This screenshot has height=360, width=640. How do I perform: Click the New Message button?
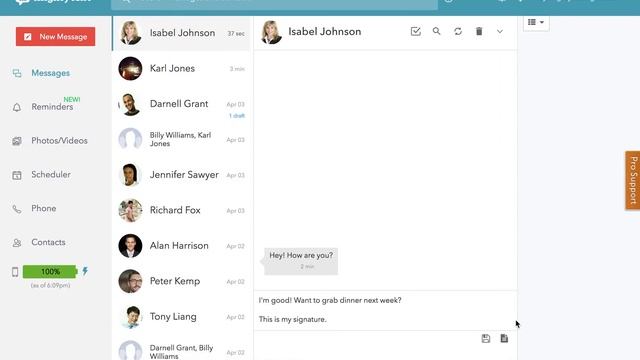click(x=56, y=37)
